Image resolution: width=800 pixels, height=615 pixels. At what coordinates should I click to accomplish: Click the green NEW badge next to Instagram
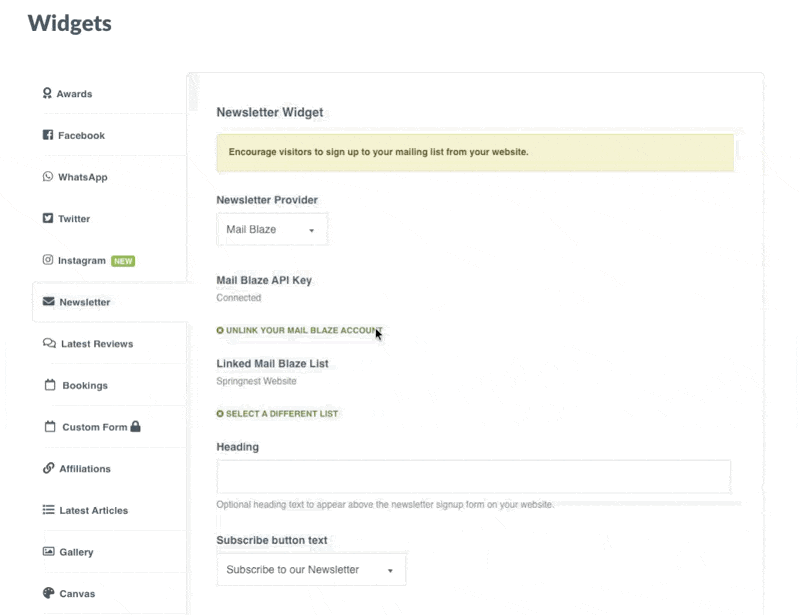[123, 261]
